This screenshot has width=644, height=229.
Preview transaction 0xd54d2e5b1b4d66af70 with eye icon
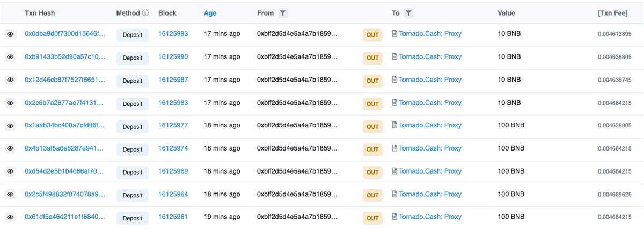point(10,171)
